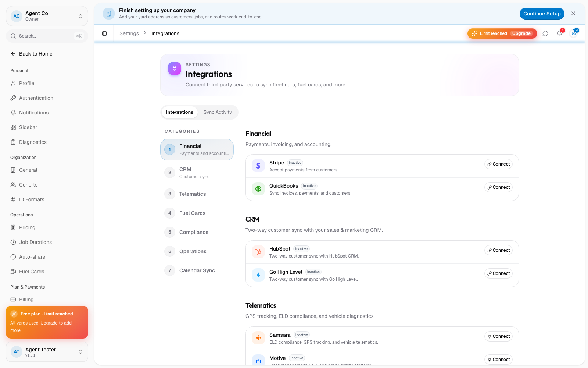Screen dimensions: 588x368
Task: Open General organization settings
Action: (x=47, y=170)
